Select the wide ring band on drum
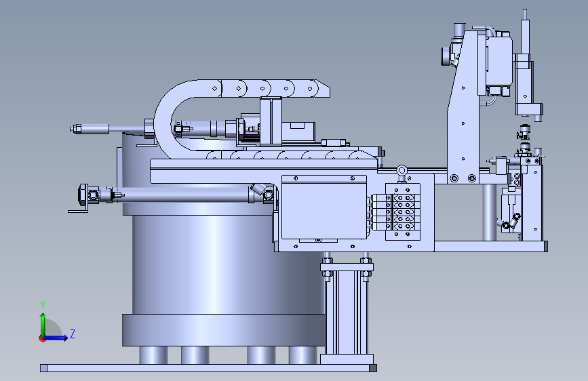The width and height of the screenshot is (588, 381). [x=224, y=330]
